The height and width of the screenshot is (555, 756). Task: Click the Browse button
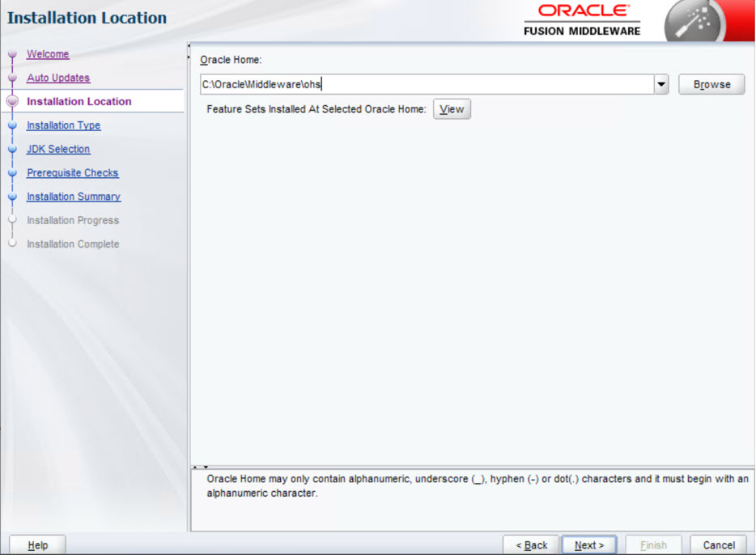pyautogui.click(x=711, y=83)
